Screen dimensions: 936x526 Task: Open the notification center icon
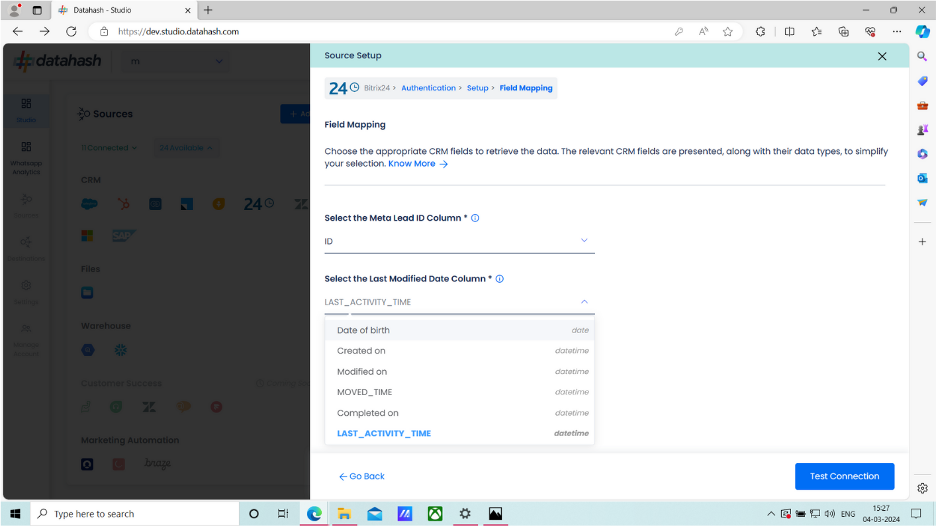tap(916, 513)
